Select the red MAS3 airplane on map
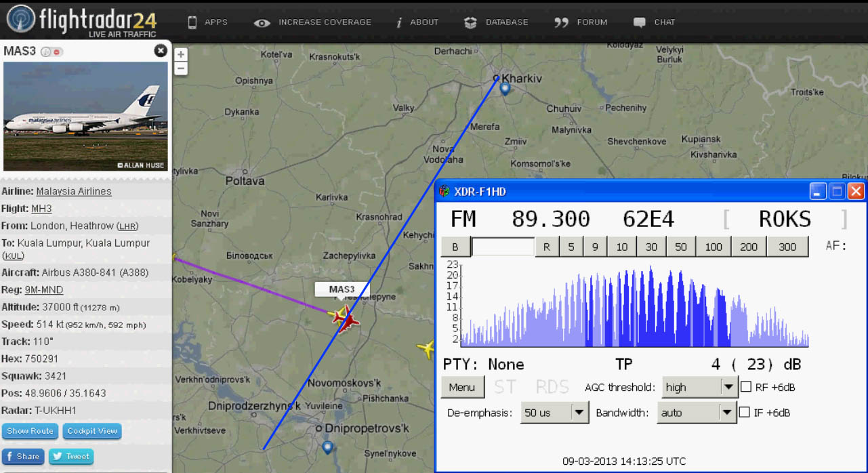This screenshot has width=868, height=473. (348, 320)
